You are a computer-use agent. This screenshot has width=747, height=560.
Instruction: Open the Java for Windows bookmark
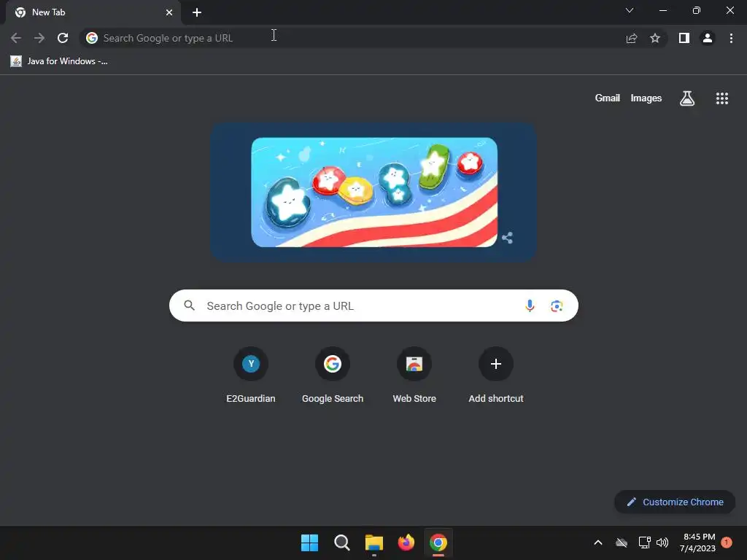click(59, 61)
